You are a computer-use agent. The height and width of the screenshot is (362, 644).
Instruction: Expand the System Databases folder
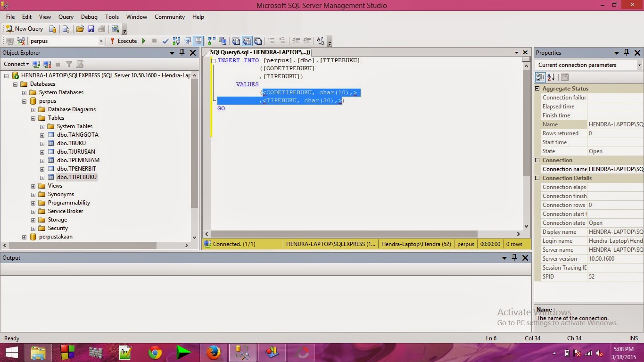click(x=25, y=92)
